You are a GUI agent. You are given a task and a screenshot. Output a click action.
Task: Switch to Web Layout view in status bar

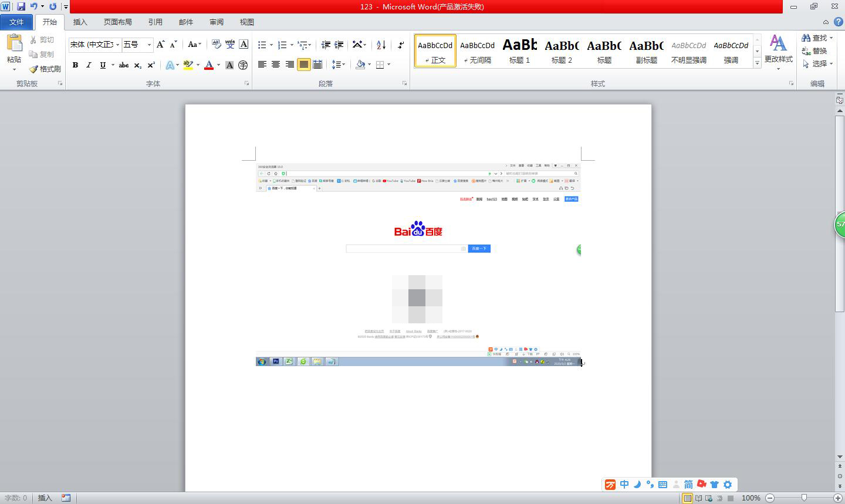[x=709, y=498]
